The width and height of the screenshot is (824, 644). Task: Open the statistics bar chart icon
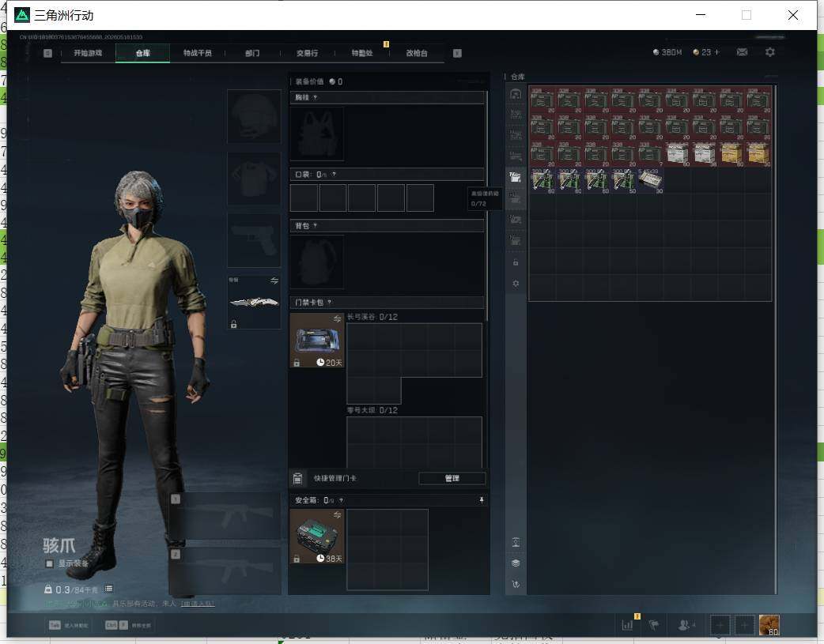(627, 625)
